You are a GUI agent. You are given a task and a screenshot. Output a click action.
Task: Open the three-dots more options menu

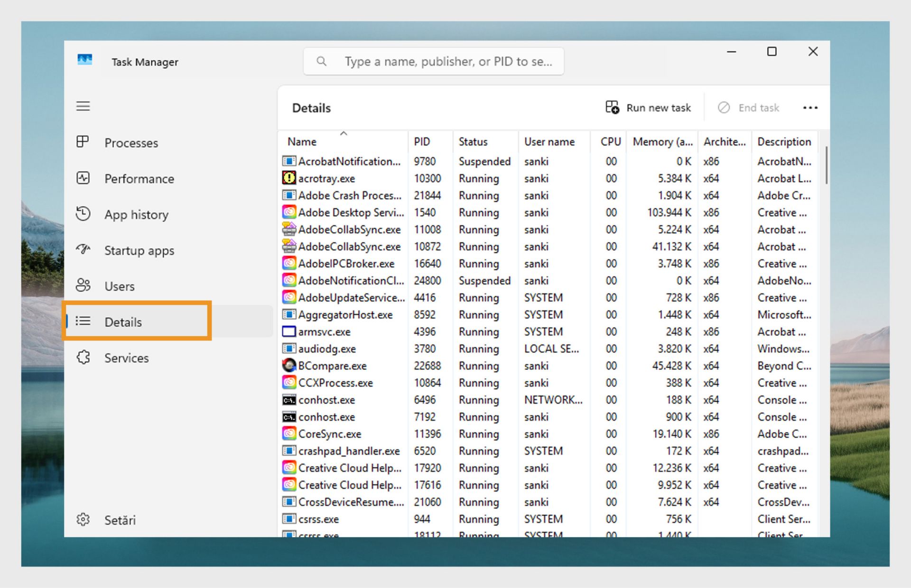(810, 108)
